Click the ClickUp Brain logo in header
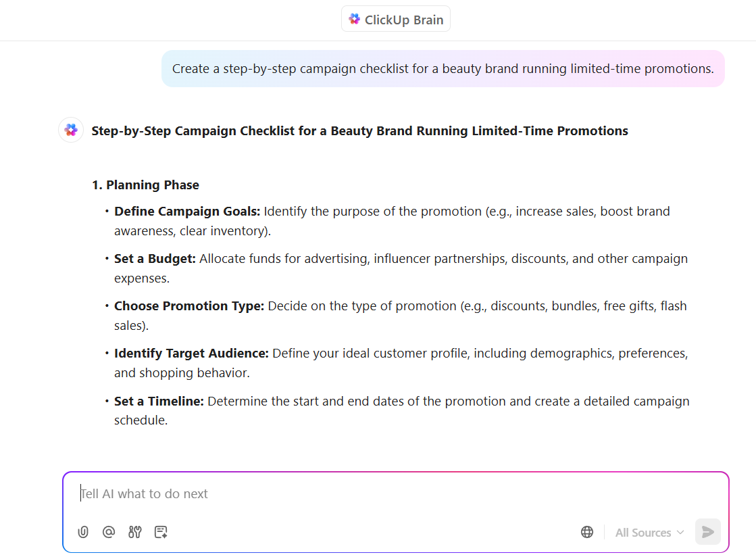This screenshot has width=756, height=559. [355, 20]
